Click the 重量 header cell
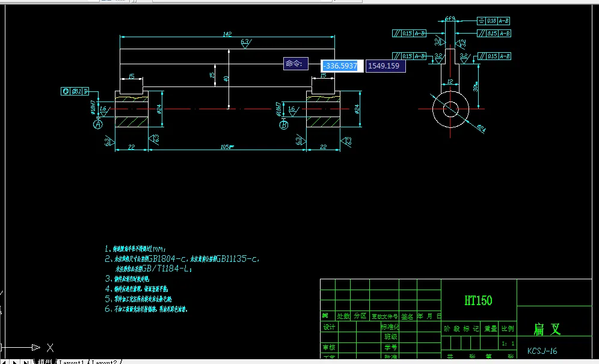 (491, 329)
